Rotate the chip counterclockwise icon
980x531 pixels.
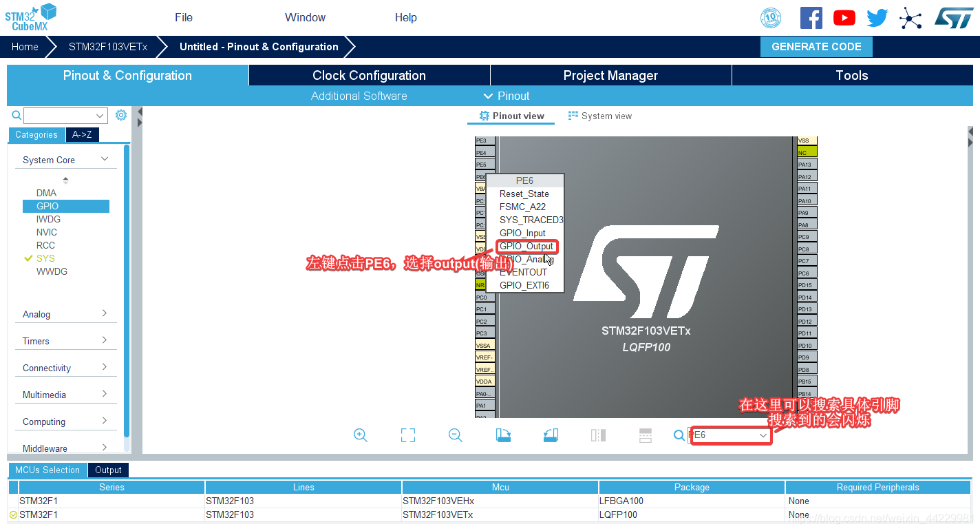(x=551, y=435)
